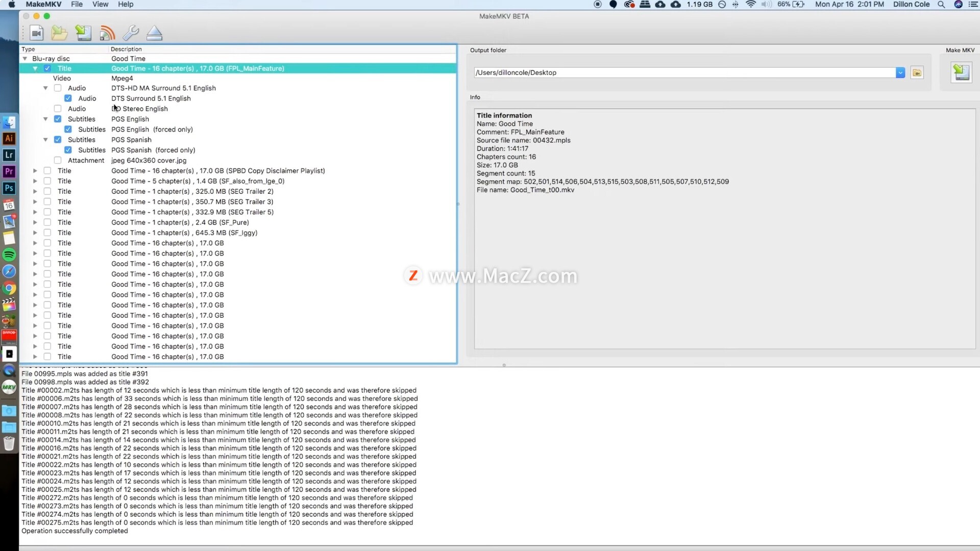
Task: Collapse the Blu-ray disc tree node
Action: (24, 59)
